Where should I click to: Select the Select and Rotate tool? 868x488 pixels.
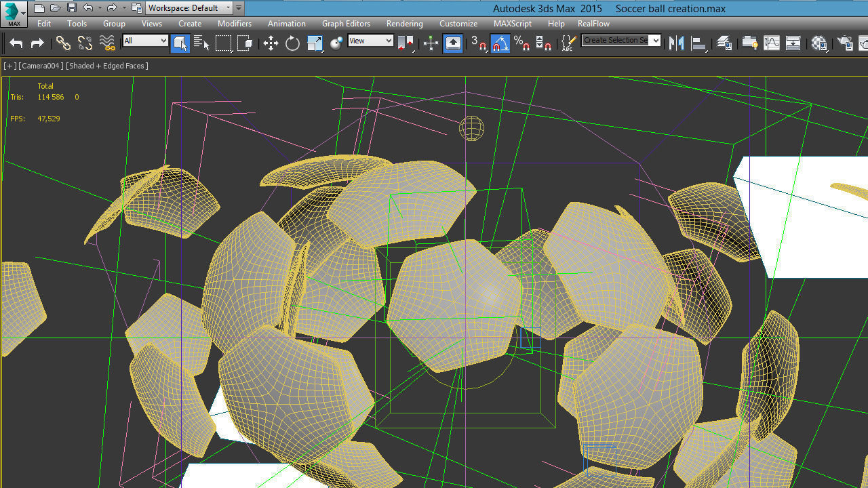point(292,43)
